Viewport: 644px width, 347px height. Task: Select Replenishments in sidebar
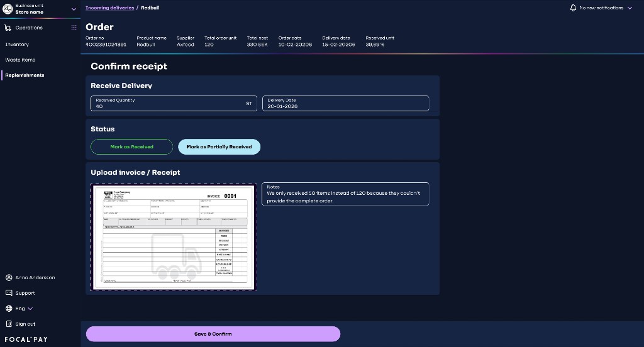point(25,75)
